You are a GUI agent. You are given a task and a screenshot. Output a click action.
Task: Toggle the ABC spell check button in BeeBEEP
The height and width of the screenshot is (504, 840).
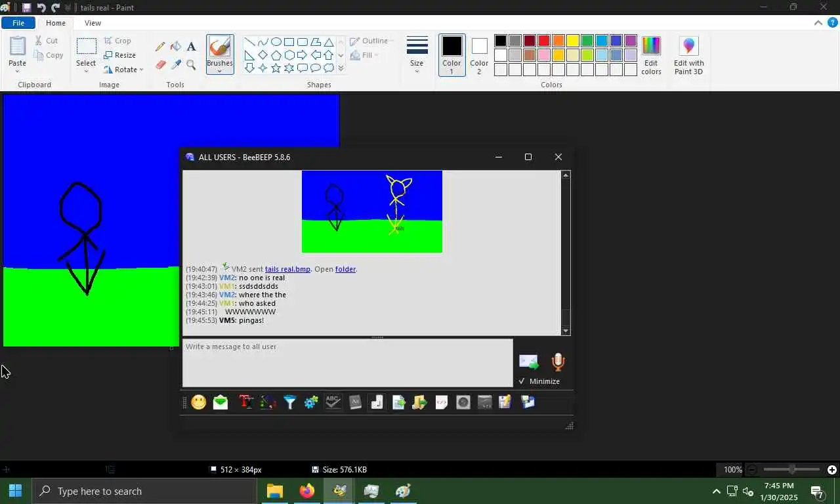[x=333, y=402]
